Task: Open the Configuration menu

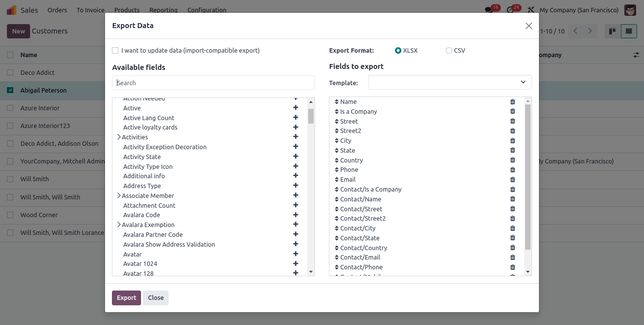Action: coord(207,10)
